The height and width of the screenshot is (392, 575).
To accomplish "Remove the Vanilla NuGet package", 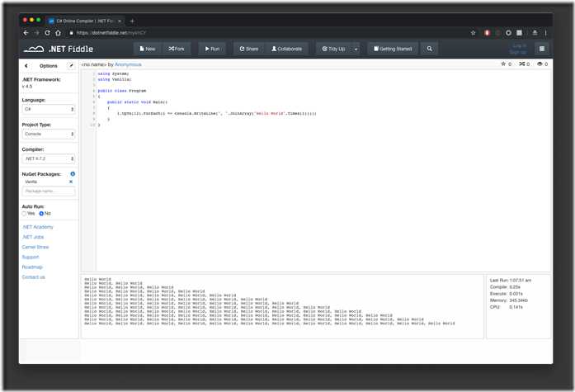I will [x=71, y=182].
